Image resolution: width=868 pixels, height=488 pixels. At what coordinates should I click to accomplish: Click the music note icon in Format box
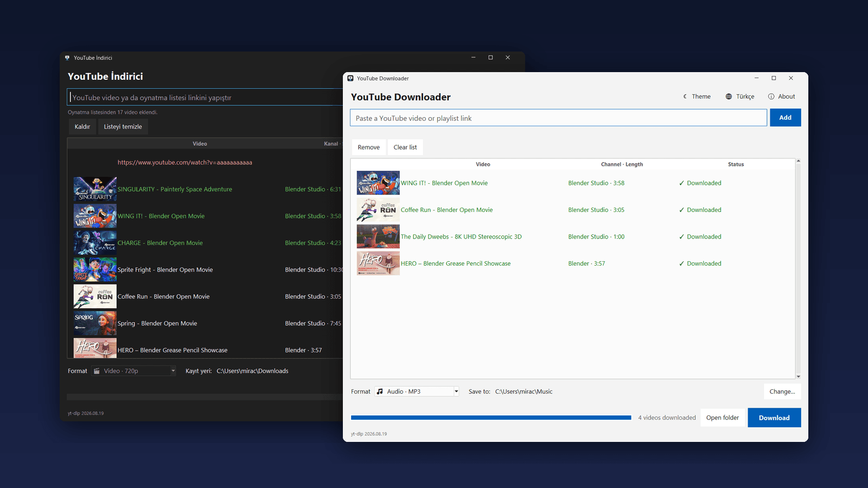click(x=380, y=391)
